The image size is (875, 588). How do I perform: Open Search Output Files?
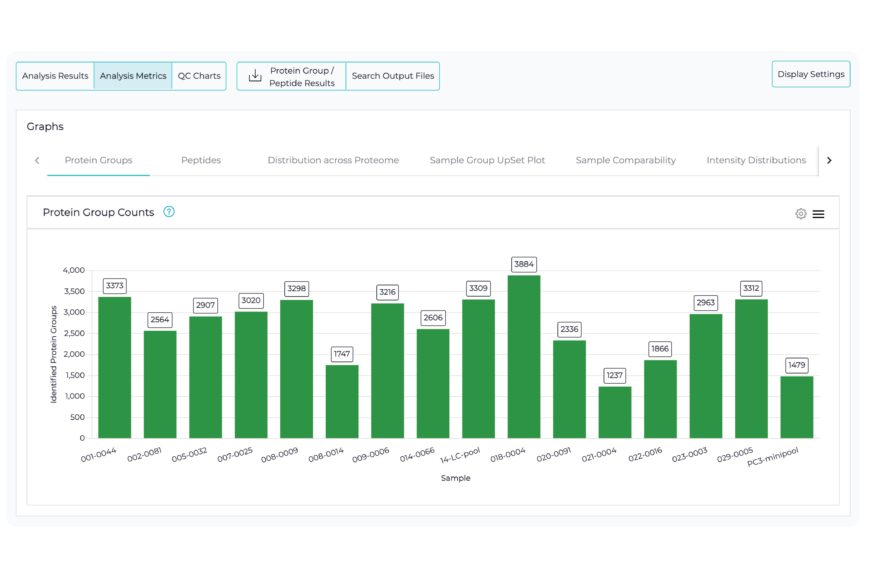(x=392, y=76)
